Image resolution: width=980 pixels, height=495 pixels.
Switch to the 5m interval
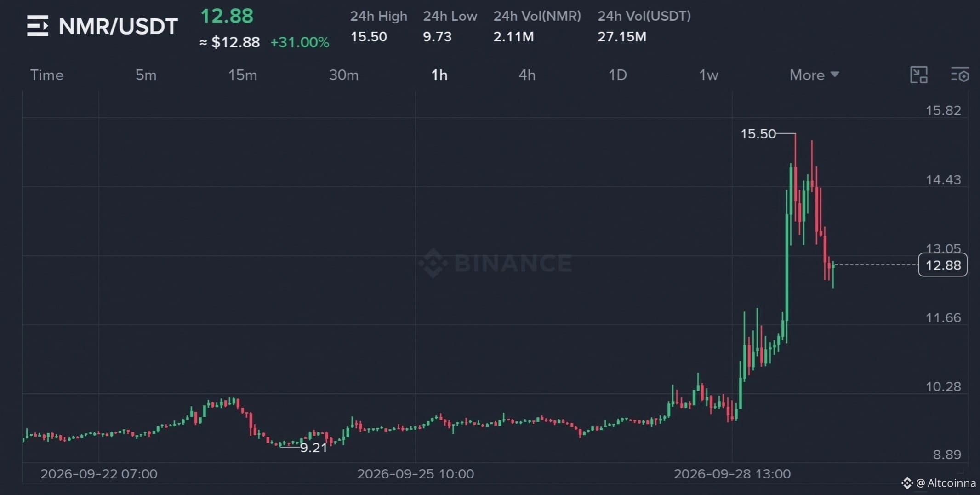click(146, 75)
